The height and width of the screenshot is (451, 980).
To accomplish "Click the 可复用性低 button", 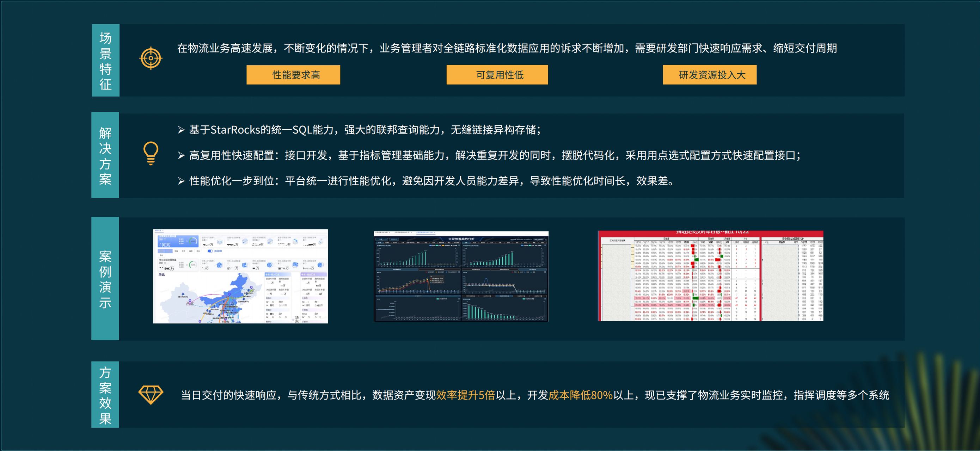I will point(497,75).
